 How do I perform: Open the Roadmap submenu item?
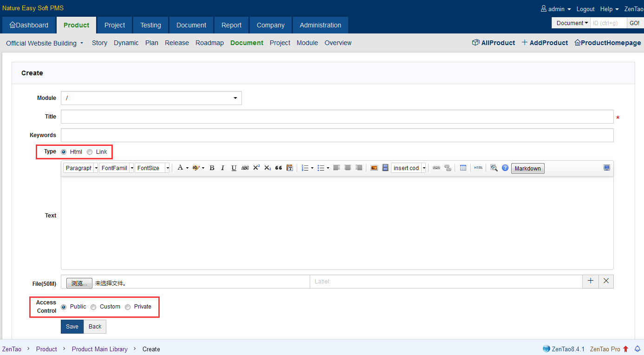tap(209, 43)
